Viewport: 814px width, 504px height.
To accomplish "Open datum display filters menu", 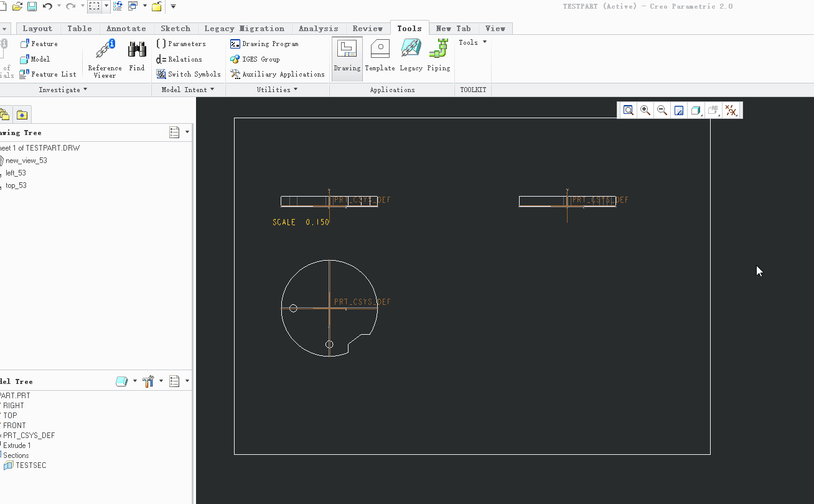I will click(x=731, y=110).
